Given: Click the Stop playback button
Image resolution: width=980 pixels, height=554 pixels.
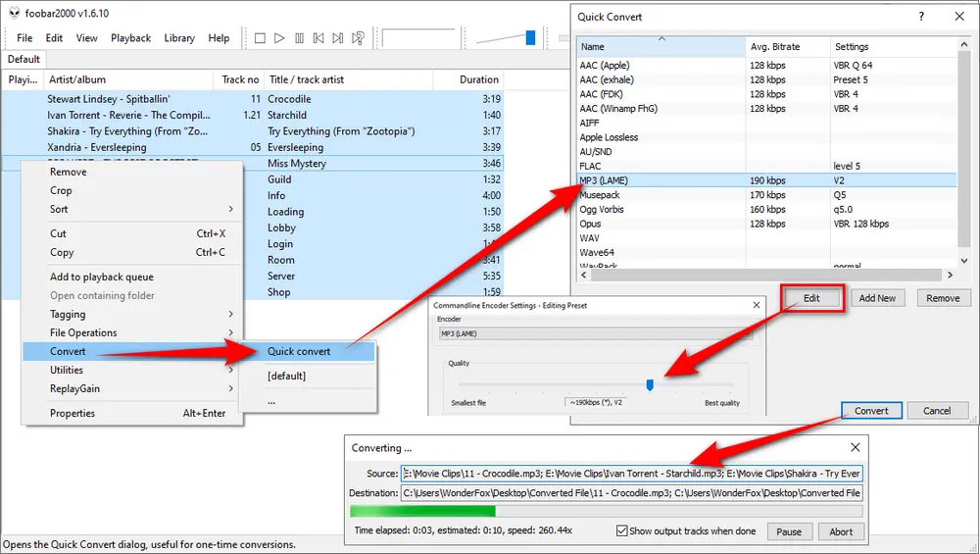Looking at the screenshot, I should click(x=260, y=38).
